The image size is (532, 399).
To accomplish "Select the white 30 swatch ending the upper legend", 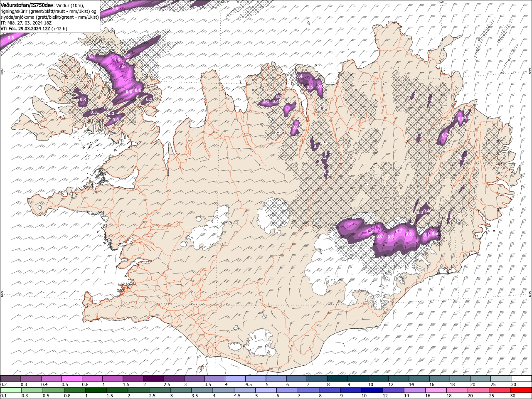I will pos(521,379).
